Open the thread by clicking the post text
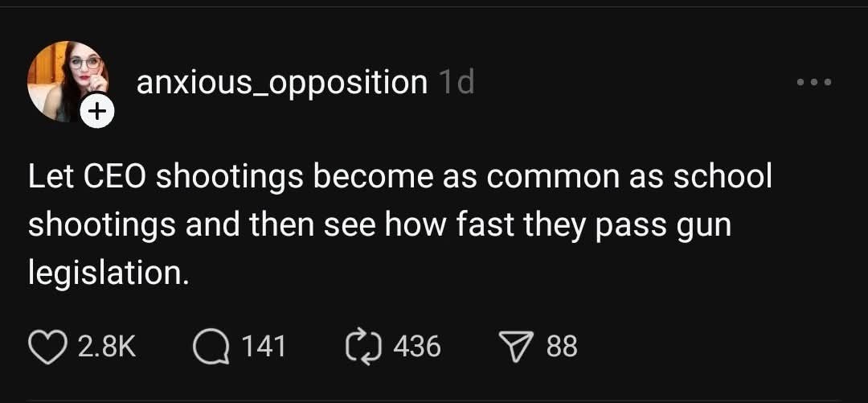The image size is (868, 403). (399, 224)
